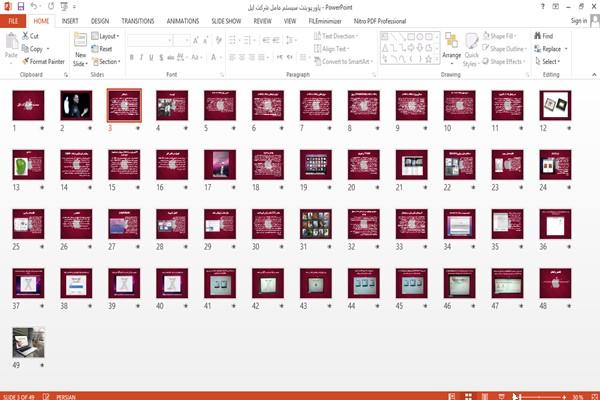The image size is (600, 400).
Task: Open Quick Styles gallery
Action: (471, 50)
